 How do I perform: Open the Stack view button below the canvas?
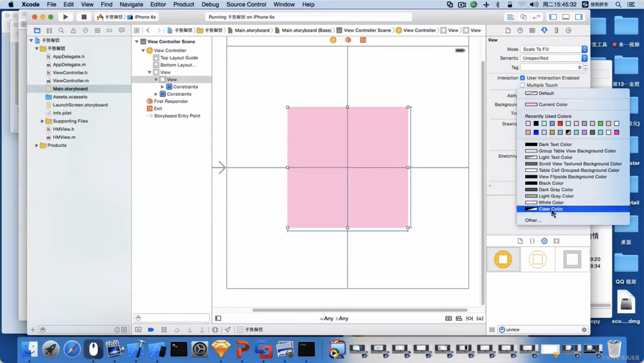(448, 318)
